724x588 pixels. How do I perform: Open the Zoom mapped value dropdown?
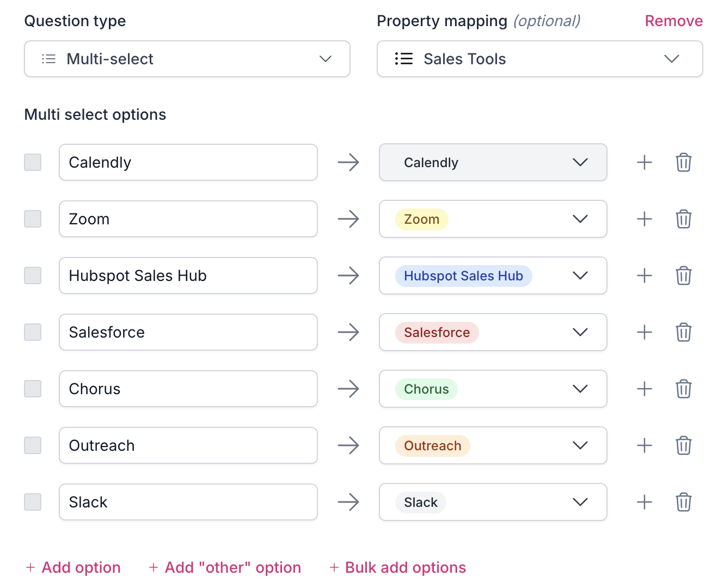(x=493, y=219)
